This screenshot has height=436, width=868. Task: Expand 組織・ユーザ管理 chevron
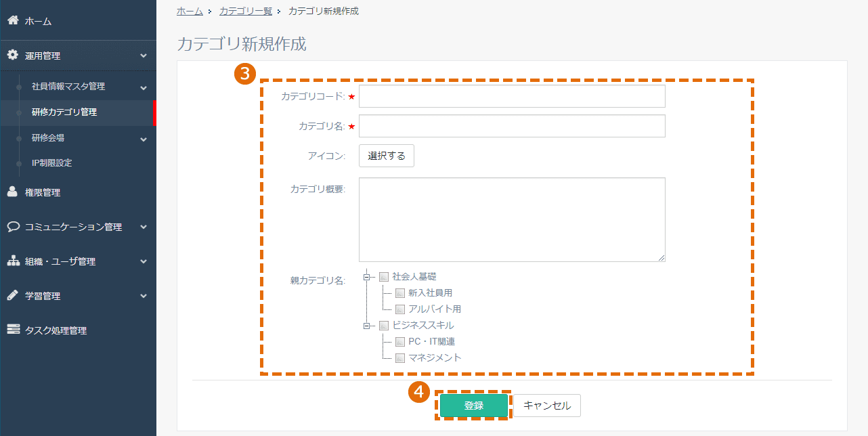coord(144,261)
